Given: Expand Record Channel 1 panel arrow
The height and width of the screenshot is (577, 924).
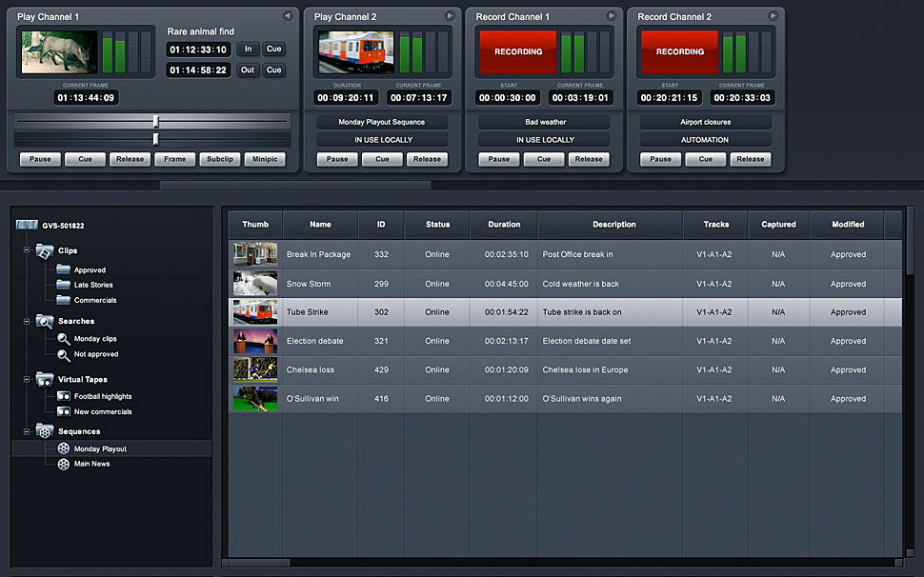Looking at the screenshot, I should tap(612, 16).
